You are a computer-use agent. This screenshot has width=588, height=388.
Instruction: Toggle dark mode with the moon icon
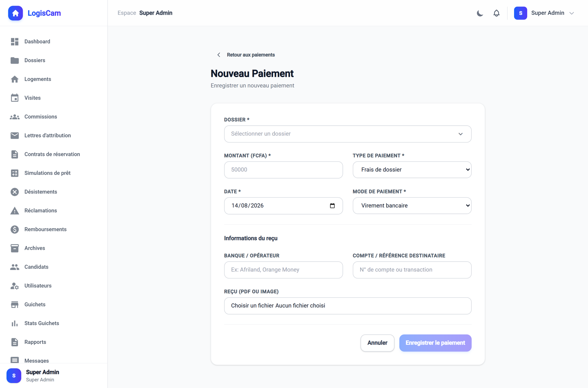pyautogui.click(x=480, y=13)
